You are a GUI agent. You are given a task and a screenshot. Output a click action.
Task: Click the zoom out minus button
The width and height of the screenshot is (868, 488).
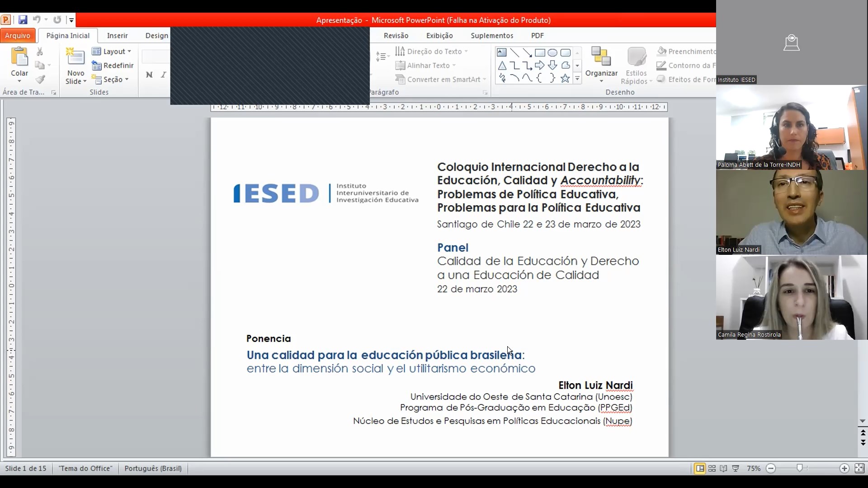pos(771,469)
